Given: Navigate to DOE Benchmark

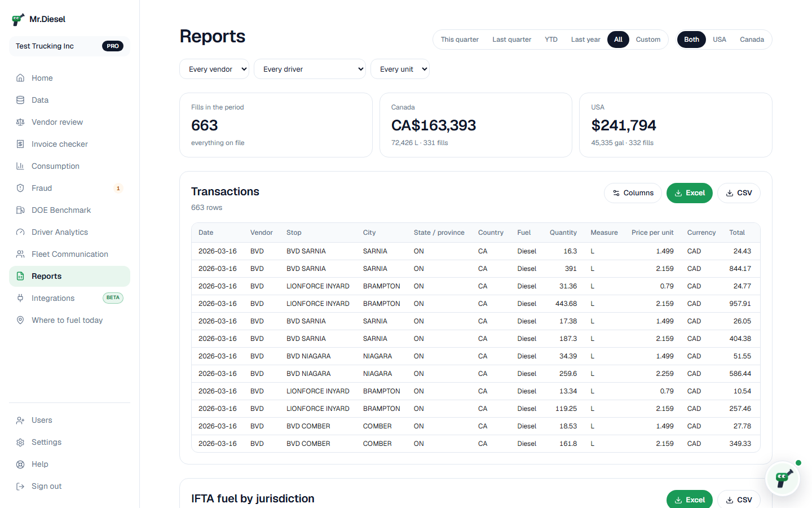Looking at the screenshot, I should click(69, 210).
